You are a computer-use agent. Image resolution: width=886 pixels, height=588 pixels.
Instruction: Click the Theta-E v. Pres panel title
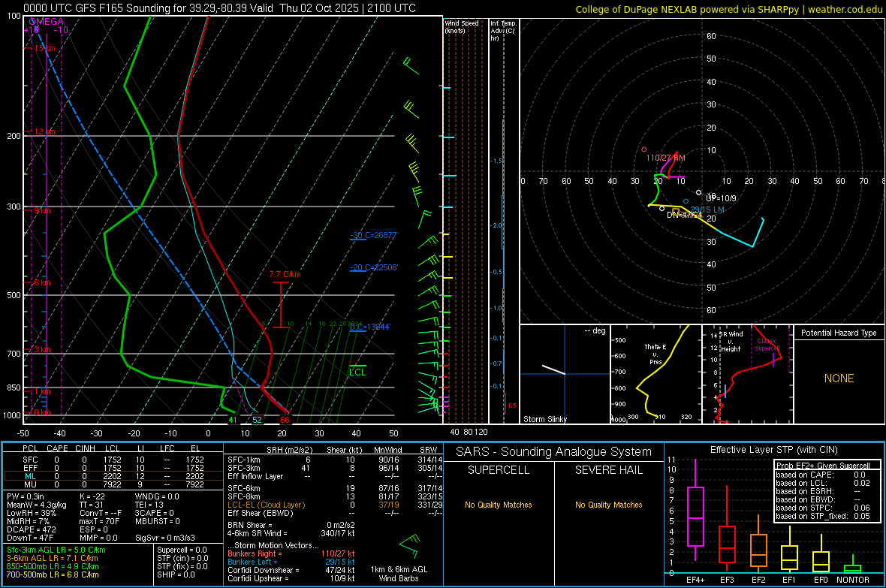pyautogui.click(x=655, y=354)
